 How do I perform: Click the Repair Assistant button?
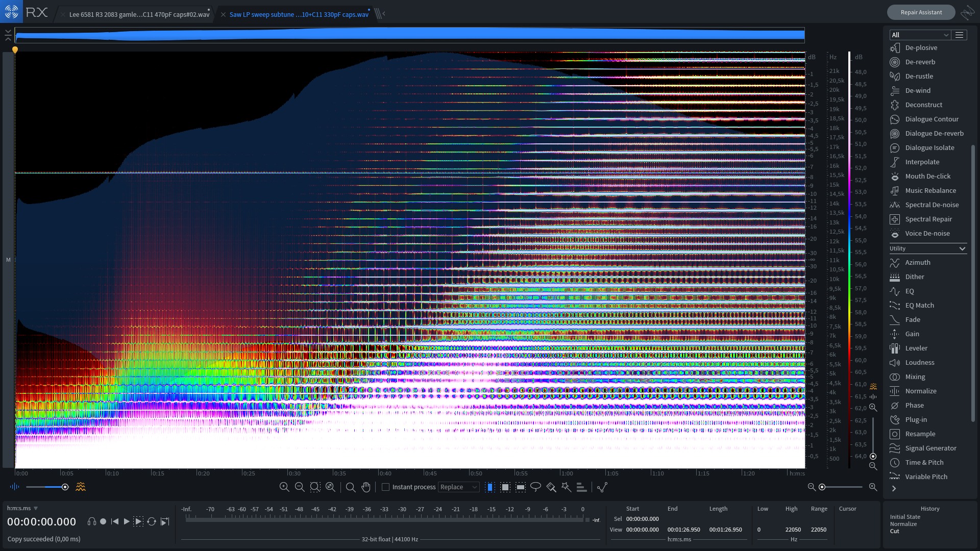point(921,12)
